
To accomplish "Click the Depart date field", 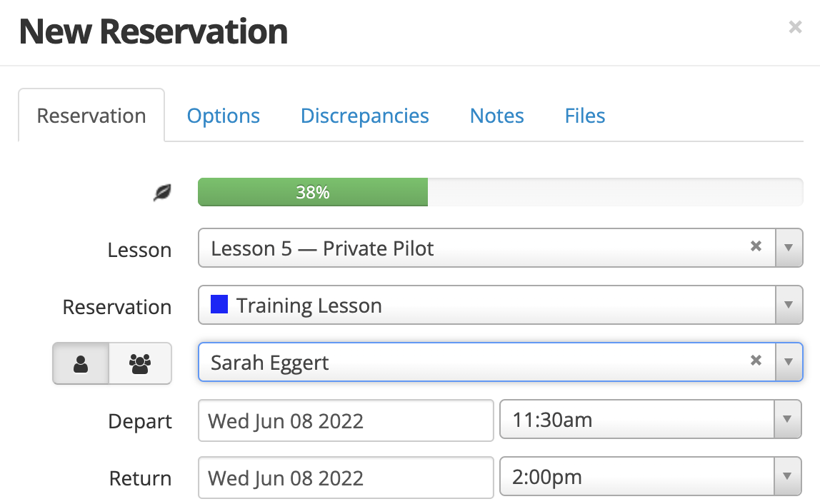I will (x=346, y=420).
